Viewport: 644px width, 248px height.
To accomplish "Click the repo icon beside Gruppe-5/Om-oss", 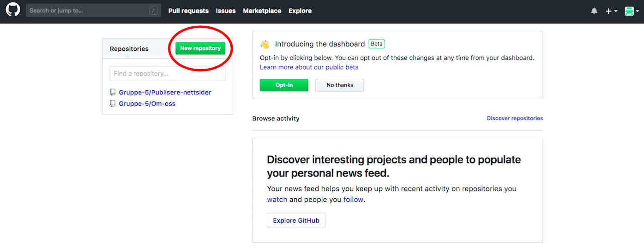I will (x=112, y=104).
